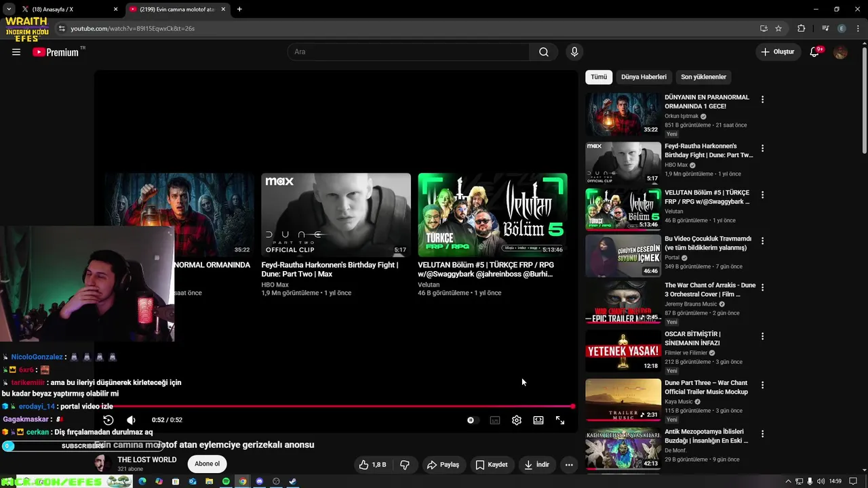Open THE LOST WORLD channel avatar
The width and height of the screenshot is (868, 488).
[102, 464]
